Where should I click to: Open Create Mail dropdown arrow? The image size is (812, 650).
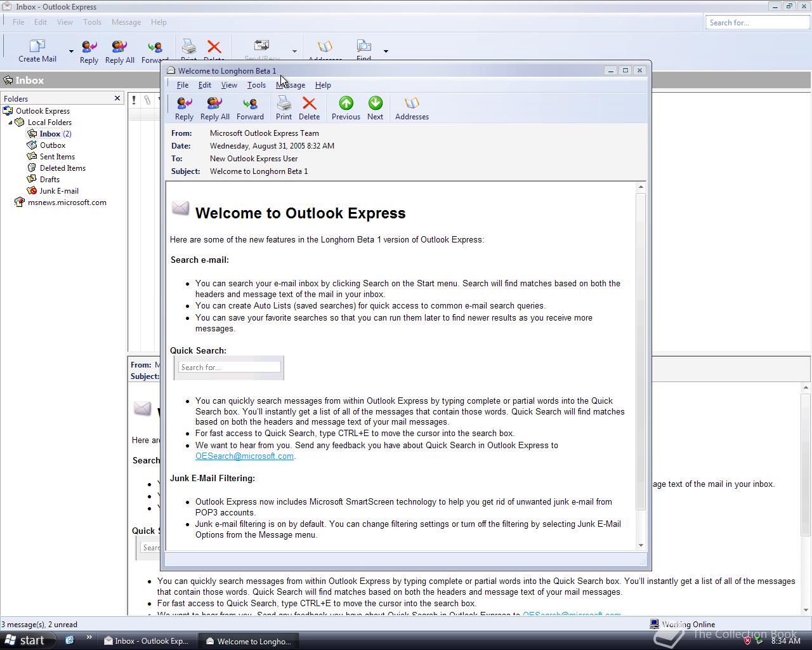(x=71, y=51)
